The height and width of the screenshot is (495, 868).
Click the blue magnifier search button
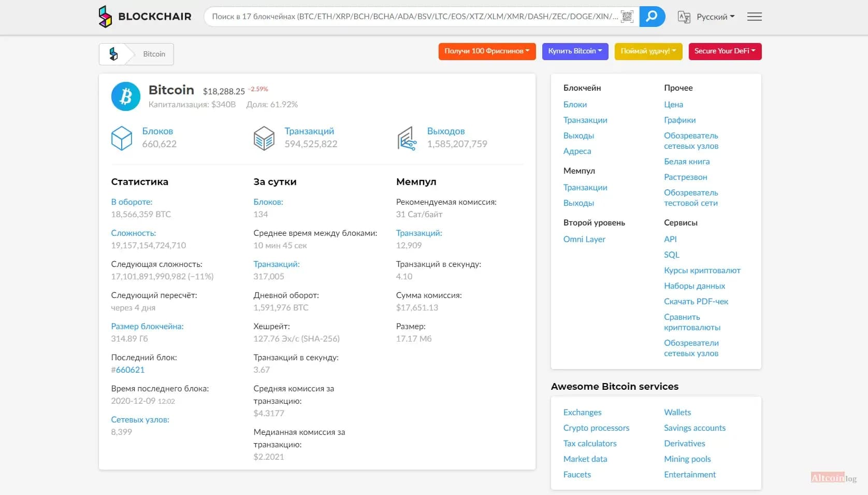pos(652,17)
